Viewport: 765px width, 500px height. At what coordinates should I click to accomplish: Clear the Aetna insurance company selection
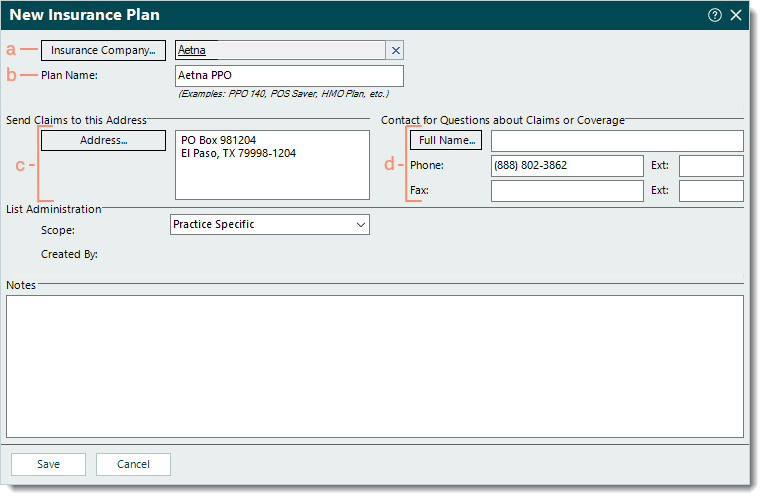click(396, 50)
